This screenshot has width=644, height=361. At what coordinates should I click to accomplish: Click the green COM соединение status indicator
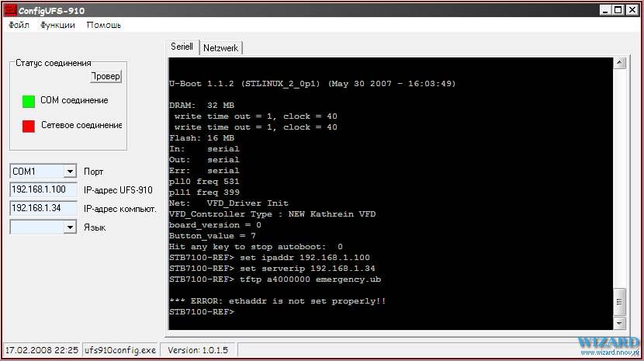coord(29,101)
